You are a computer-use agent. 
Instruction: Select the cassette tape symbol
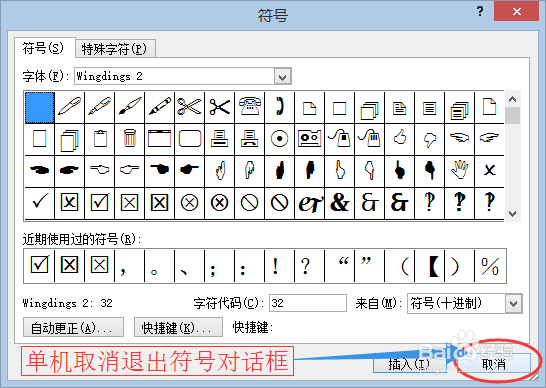(x=309, y=139)
